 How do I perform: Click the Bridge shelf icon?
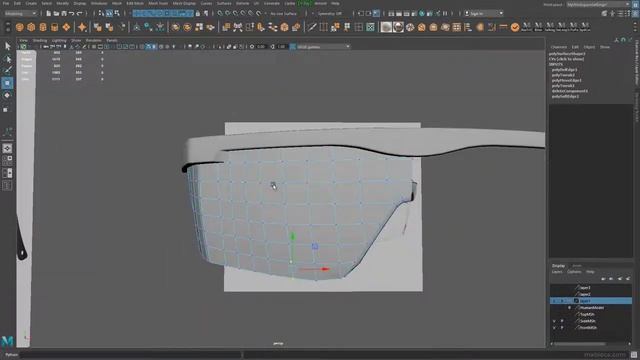238,27
